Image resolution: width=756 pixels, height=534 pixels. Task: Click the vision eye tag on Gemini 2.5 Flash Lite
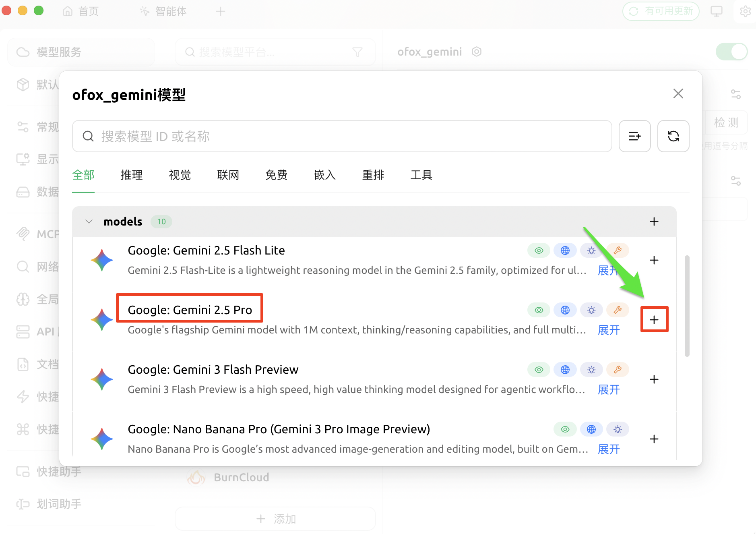pyautogui.click(x=539, y=250)
